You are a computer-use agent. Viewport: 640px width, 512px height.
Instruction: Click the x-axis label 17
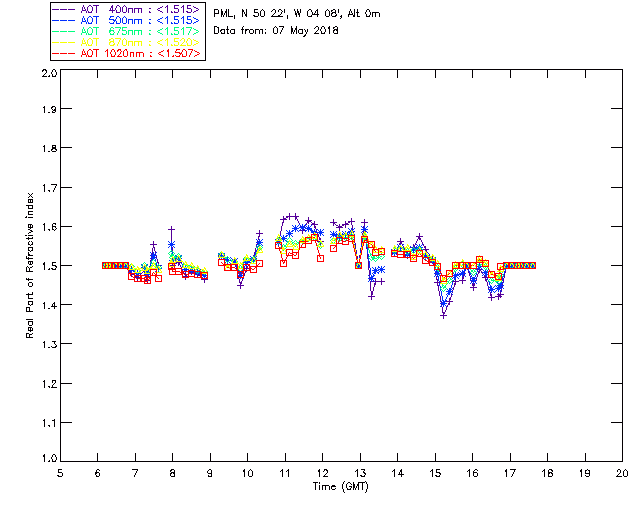click(510, 473)
